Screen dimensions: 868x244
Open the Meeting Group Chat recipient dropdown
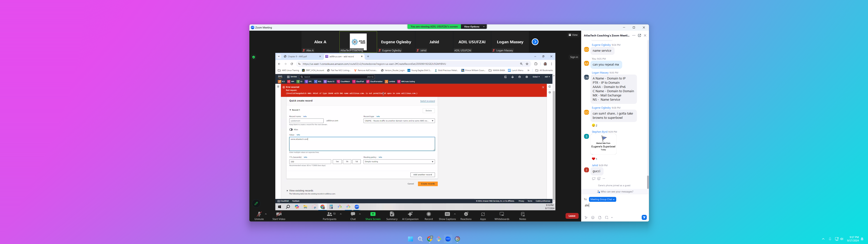coord(603,199)
